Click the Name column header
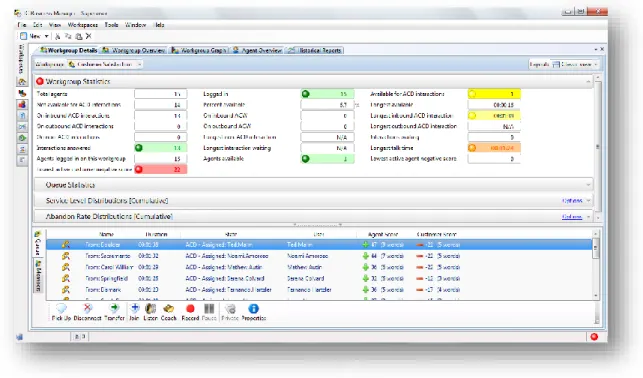 pyautogui.click(x=106, y=234)
